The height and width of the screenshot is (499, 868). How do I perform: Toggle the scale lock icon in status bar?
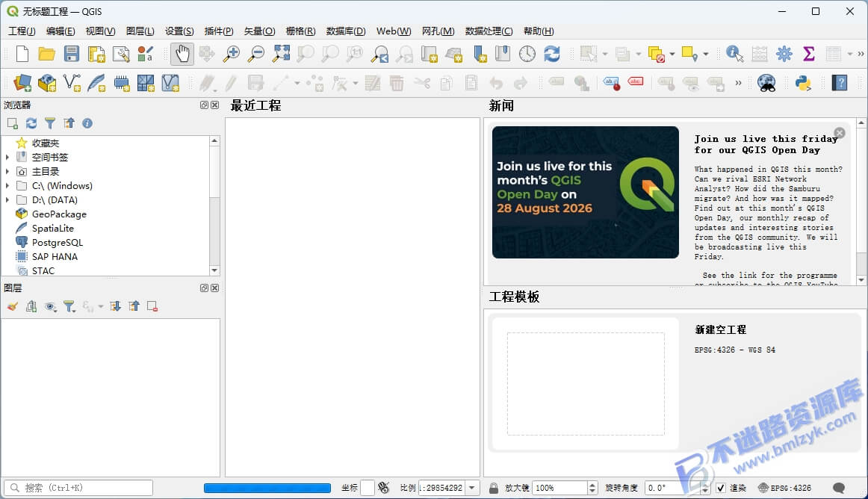pyautogui.click(x=494, y=488)
